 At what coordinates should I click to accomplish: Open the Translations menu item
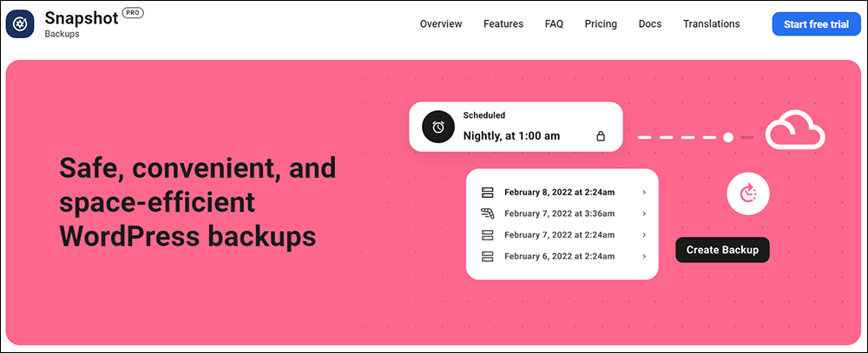712,23
